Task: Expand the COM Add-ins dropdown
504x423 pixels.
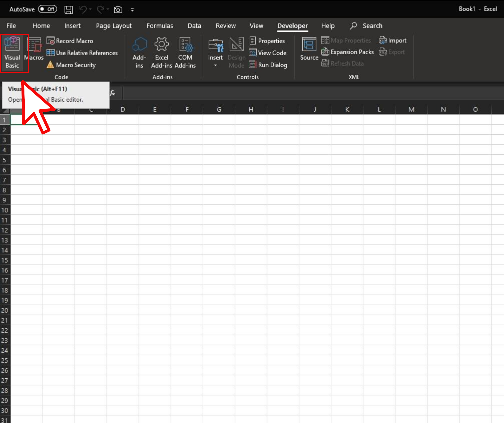Action: 186,52
